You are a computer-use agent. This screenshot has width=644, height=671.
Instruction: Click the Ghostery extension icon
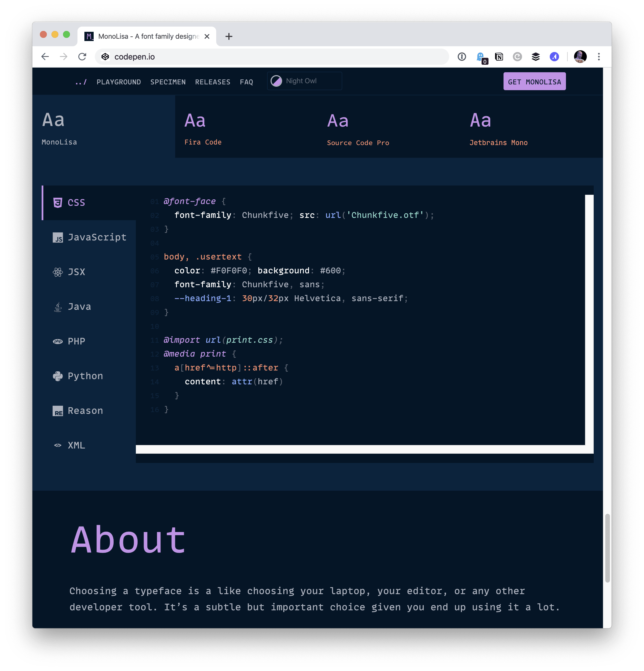(x=480, y=56)
